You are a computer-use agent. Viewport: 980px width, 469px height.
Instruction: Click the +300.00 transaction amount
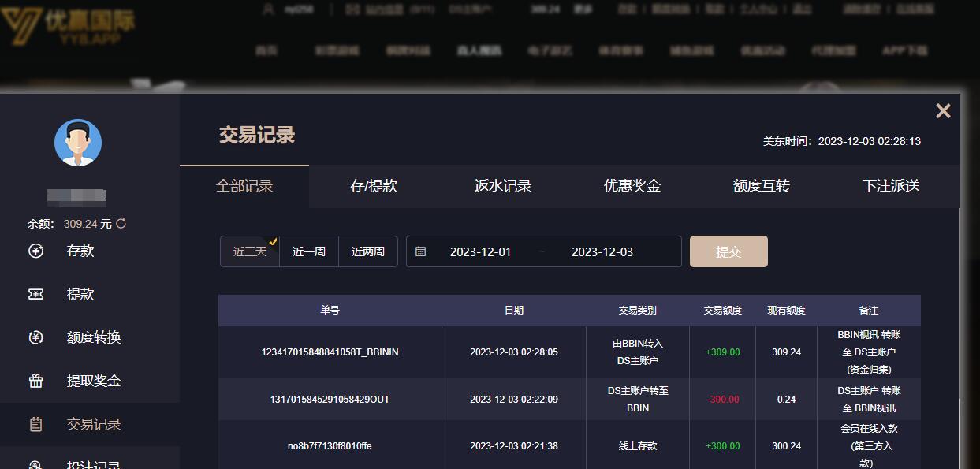pyautogui.click(x=723, y=446)
